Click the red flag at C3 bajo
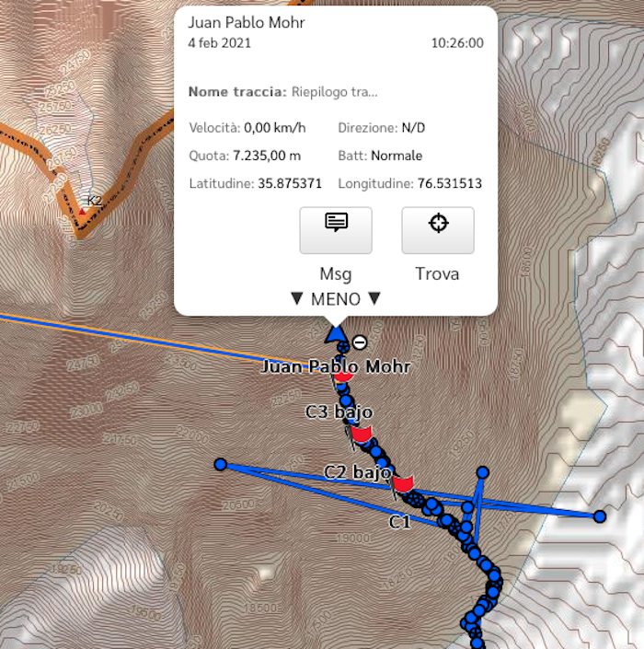Screen dimensions: 644x649 pos(361,435)
